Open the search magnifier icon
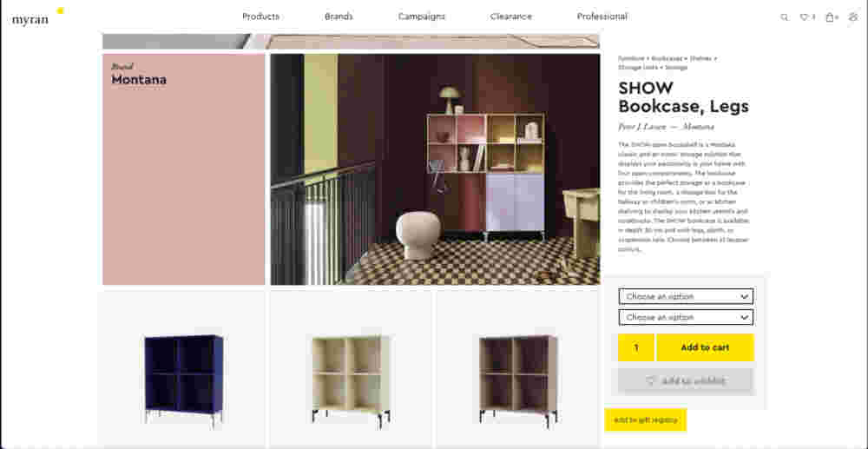The width and height of the screenshot is (868, 449). (x=784, y=17)
